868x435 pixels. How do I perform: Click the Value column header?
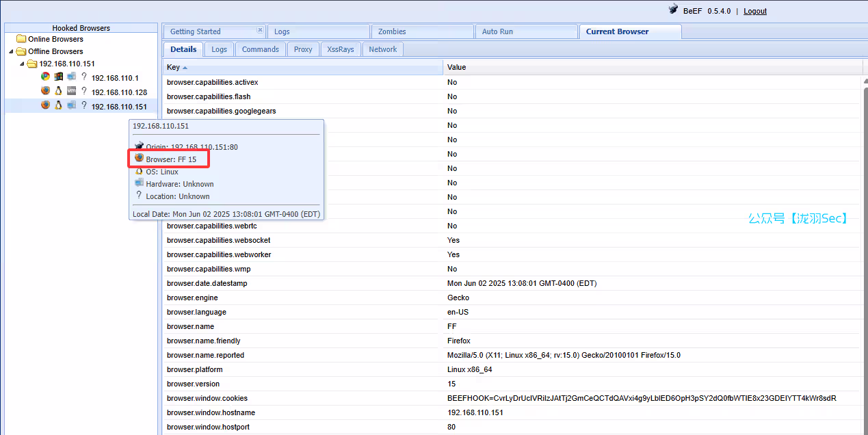click(x=456, y=67)
